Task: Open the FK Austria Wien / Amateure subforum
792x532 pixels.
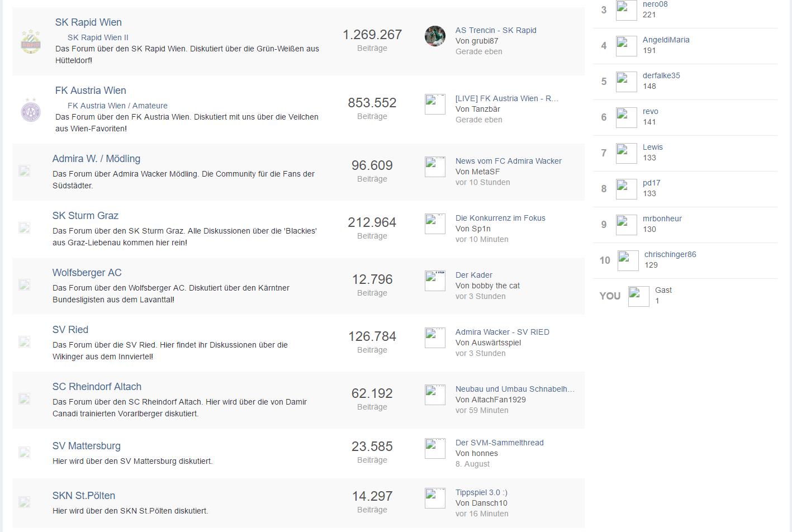Action: [117, 106]
